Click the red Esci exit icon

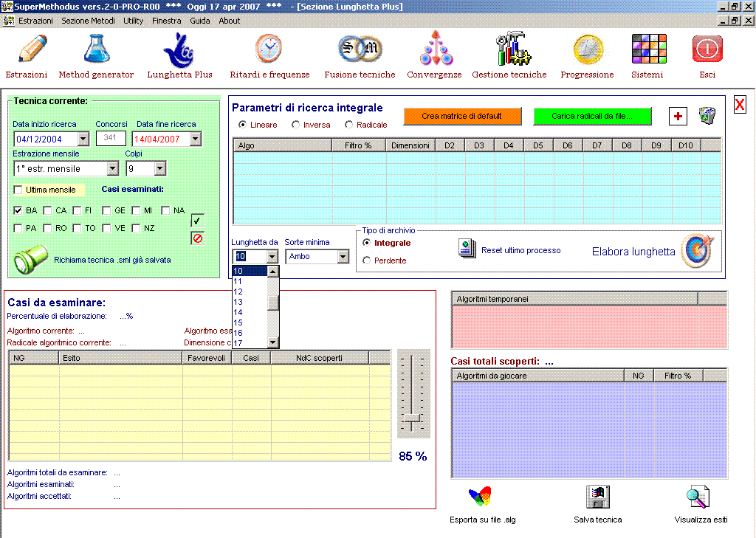[707, 49]
